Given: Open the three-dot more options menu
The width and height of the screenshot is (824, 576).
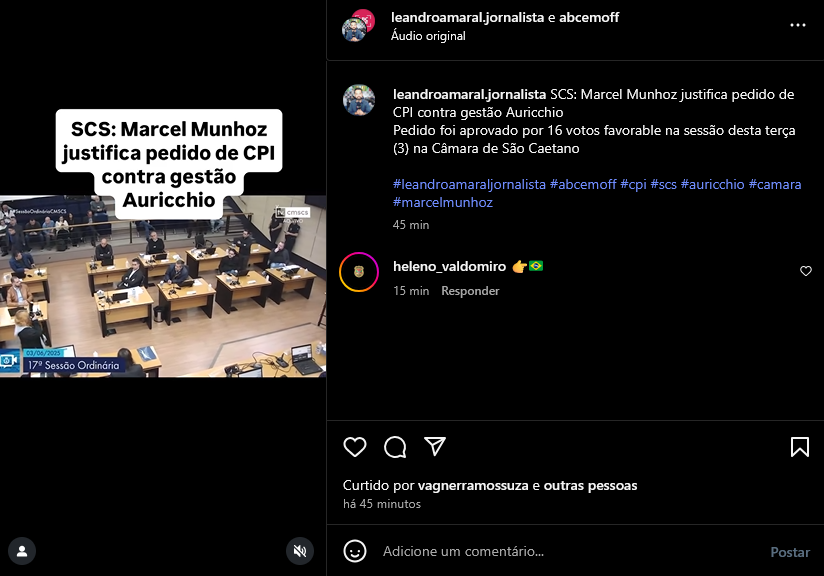Looking at the screenshot, I should pyautogui.click(x=798, y=25).
